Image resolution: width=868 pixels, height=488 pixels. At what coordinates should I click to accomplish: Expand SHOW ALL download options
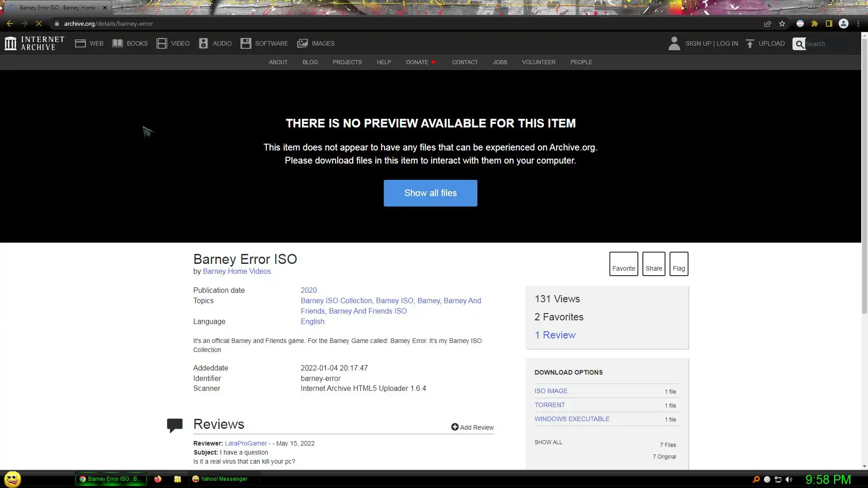(548, 442)
